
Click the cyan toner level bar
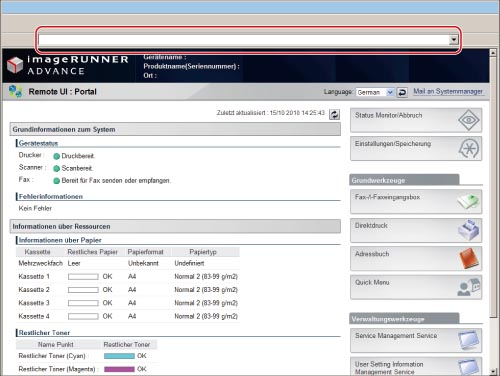pos(119,356)
